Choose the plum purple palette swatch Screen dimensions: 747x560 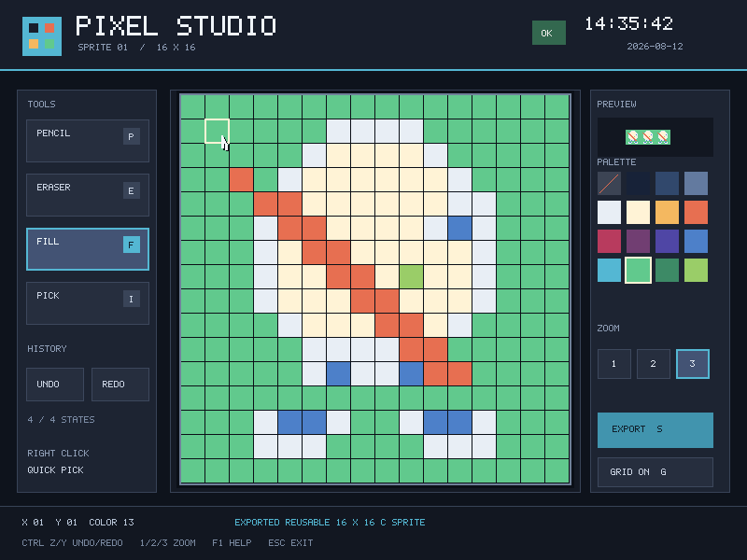click(639, 242)
